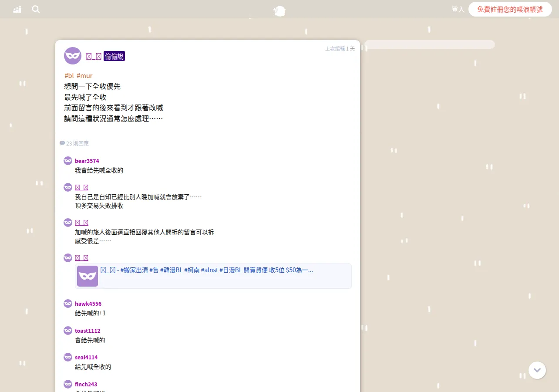Click the 登入 login link
This screenshot has width=559, height=392.
(x=458, y=9)
